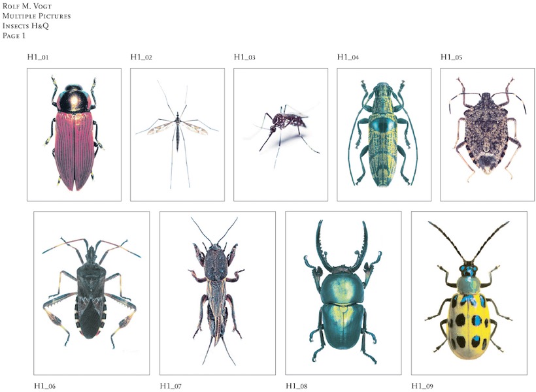Click the H1_02 caption label
Viewport: 536px width, 392px height.
pos(140,57)
